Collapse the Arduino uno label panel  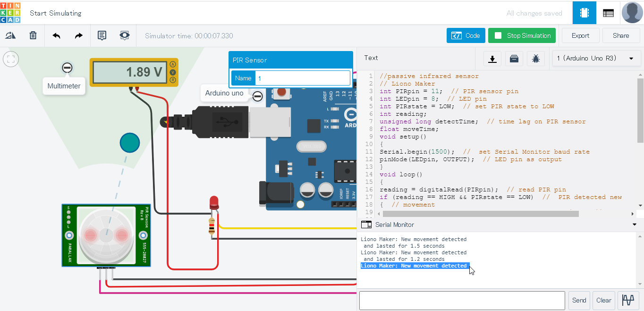click(x=257, y=96)
